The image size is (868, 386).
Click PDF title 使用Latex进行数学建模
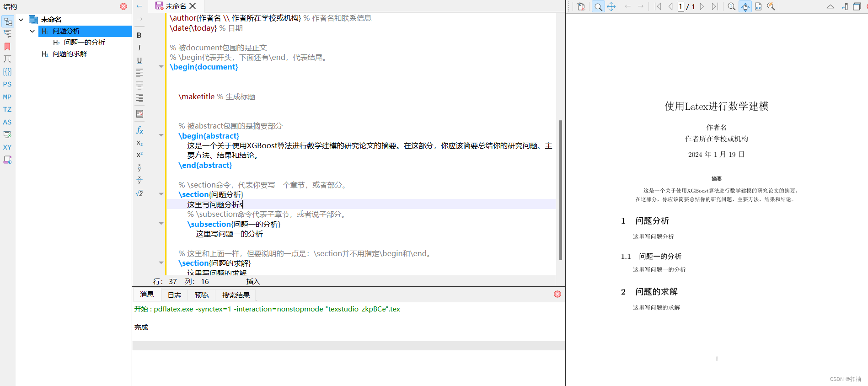[717, 106]
